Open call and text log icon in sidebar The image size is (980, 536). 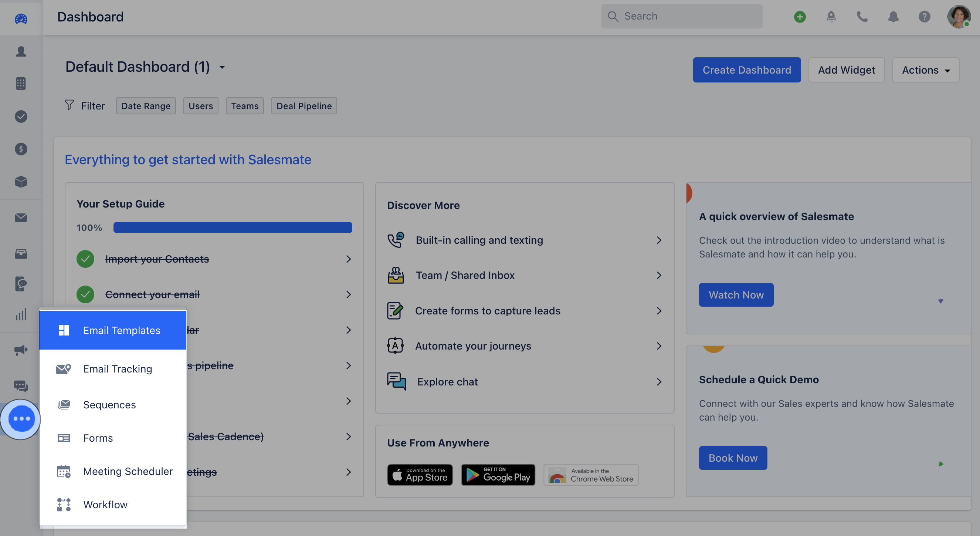(21, 284)
